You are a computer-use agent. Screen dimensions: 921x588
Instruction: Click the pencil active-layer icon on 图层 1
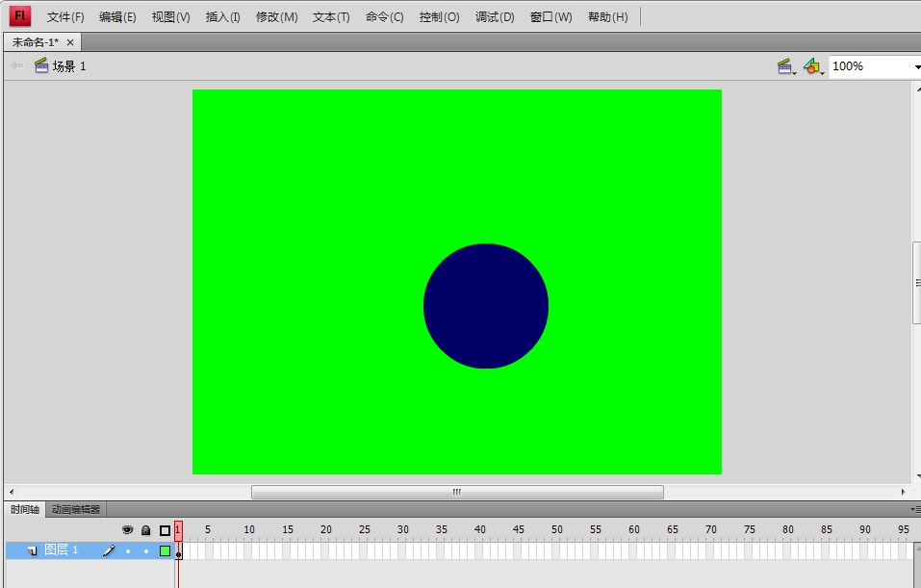click(109, 551)
